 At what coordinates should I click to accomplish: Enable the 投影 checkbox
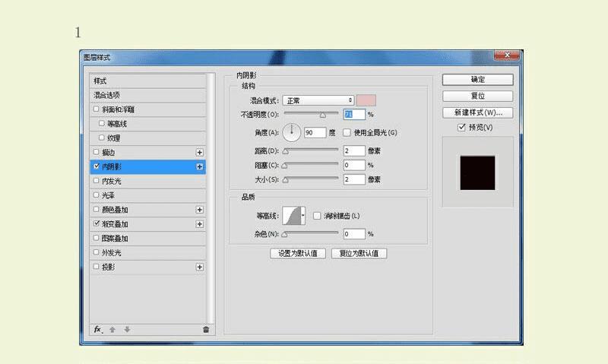tap(97, 267)
